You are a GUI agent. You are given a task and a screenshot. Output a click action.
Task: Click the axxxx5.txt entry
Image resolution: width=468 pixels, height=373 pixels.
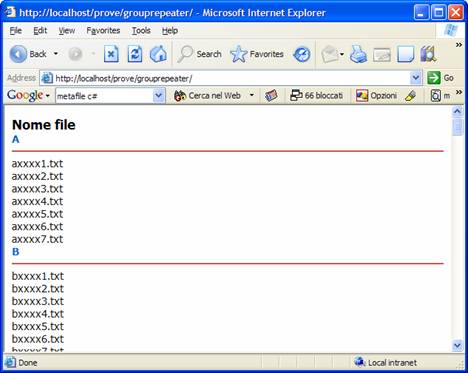coord(37,214)
